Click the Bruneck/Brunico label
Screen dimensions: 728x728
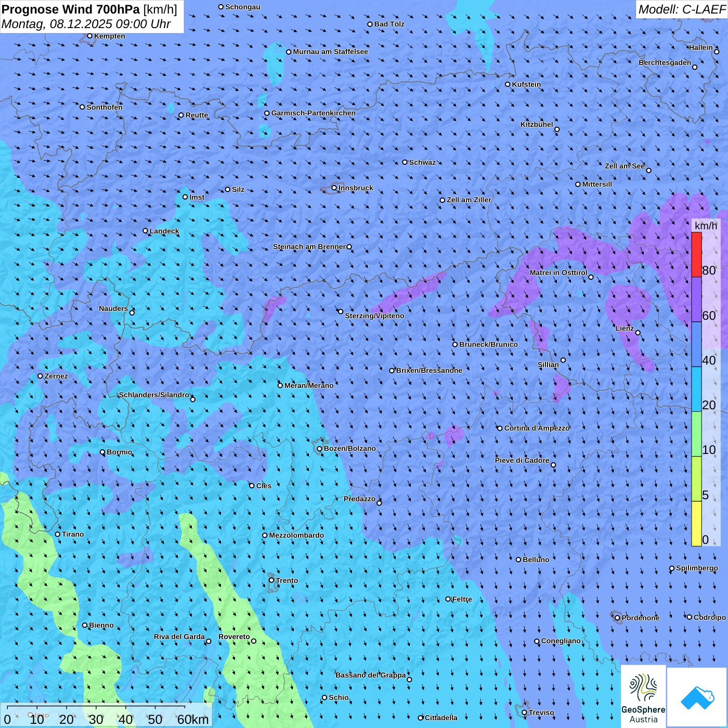click(x=488, y=344)
